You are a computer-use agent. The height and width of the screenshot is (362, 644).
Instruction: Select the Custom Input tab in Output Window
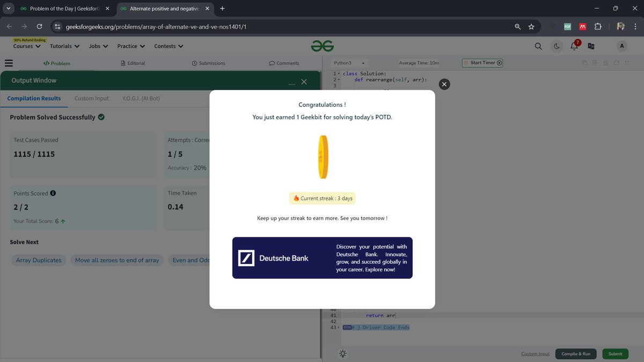pos(91,98)
